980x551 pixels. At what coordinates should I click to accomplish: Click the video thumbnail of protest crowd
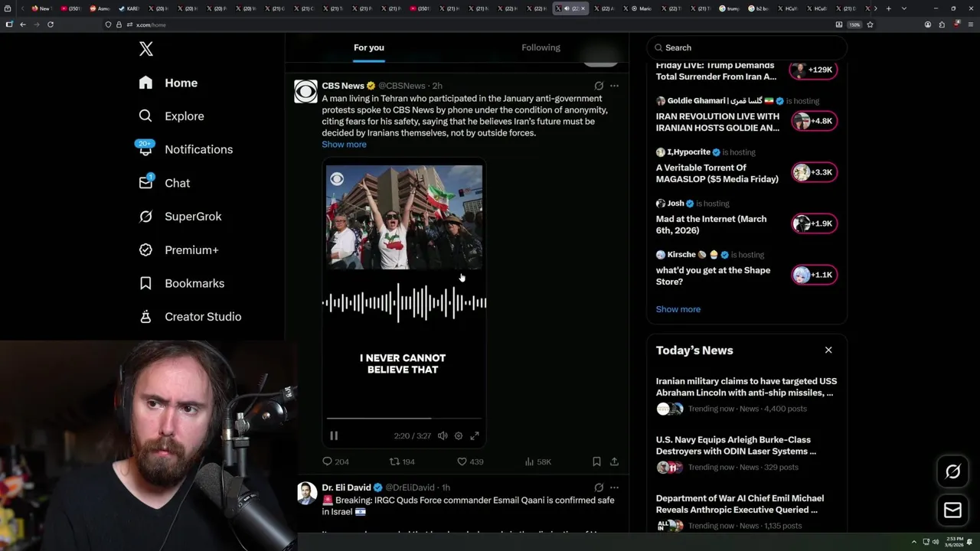coord(404,217)
